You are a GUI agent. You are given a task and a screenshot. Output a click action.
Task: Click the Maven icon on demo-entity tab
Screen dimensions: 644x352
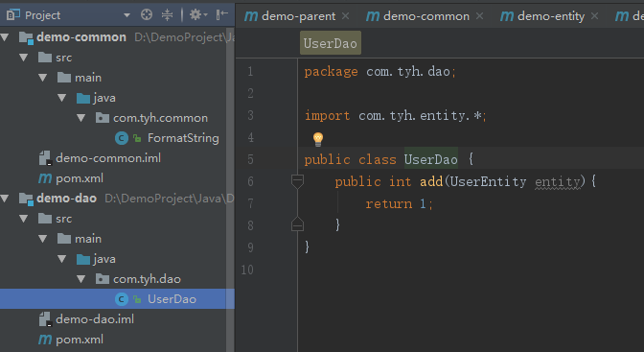[507, 16]
